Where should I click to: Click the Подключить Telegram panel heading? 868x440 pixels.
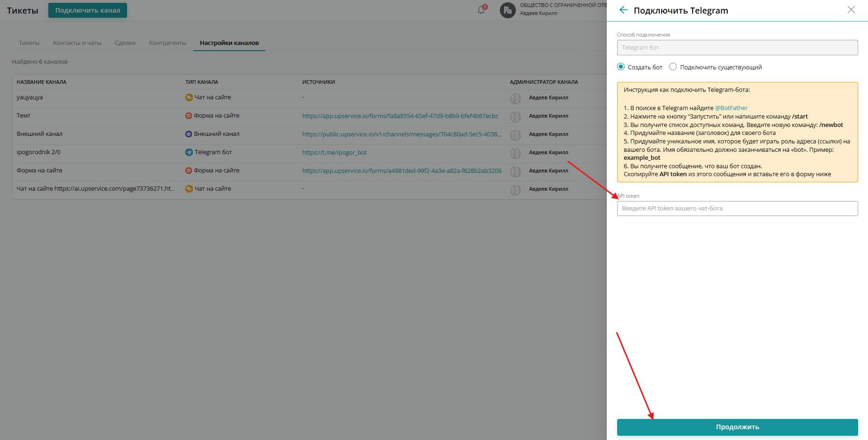(x=681, y=10)
